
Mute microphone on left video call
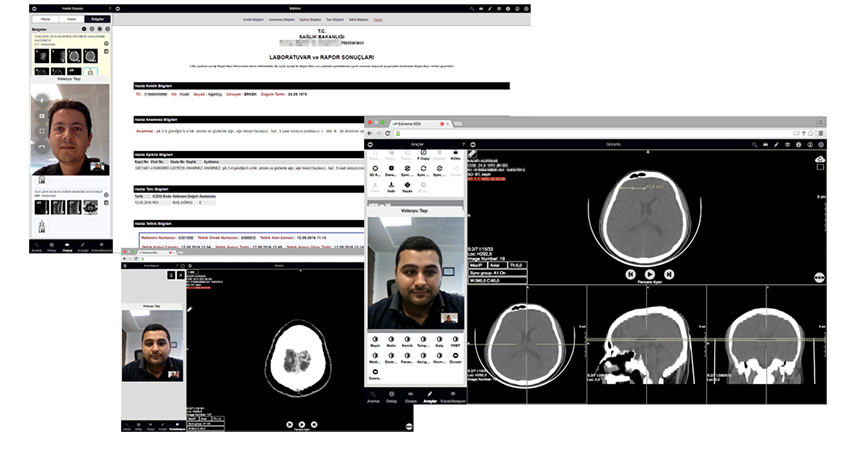click(42, 100)
